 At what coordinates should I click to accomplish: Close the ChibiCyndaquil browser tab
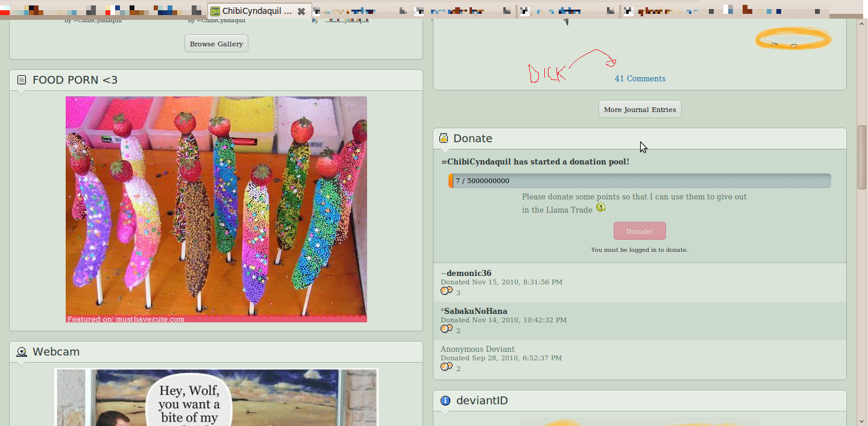click(x=301, y=11)
